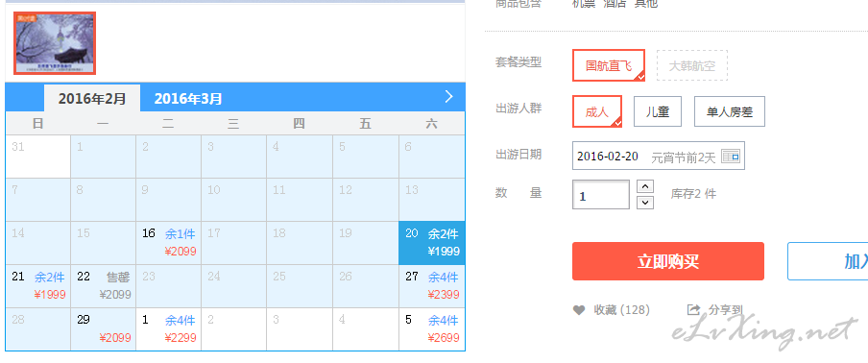This screenshot has height=363, width=868.
Task: Select February 21 priced ¥1999
Action: click(x=38, y=285)
